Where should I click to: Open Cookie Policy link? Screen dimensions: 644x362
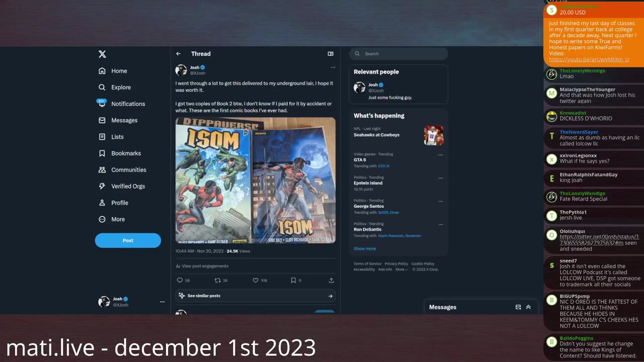click(423, 263)
